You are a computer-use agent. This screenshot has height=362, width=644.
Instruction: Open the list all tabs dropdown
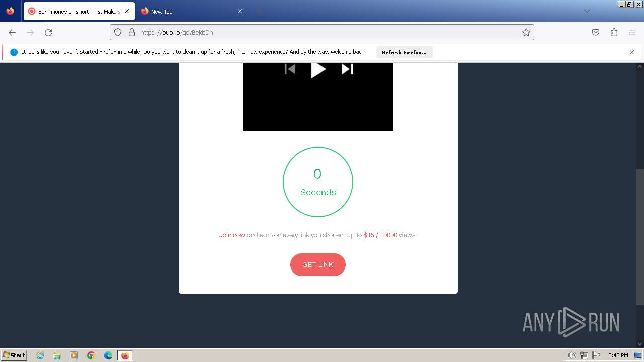[587, 11]
